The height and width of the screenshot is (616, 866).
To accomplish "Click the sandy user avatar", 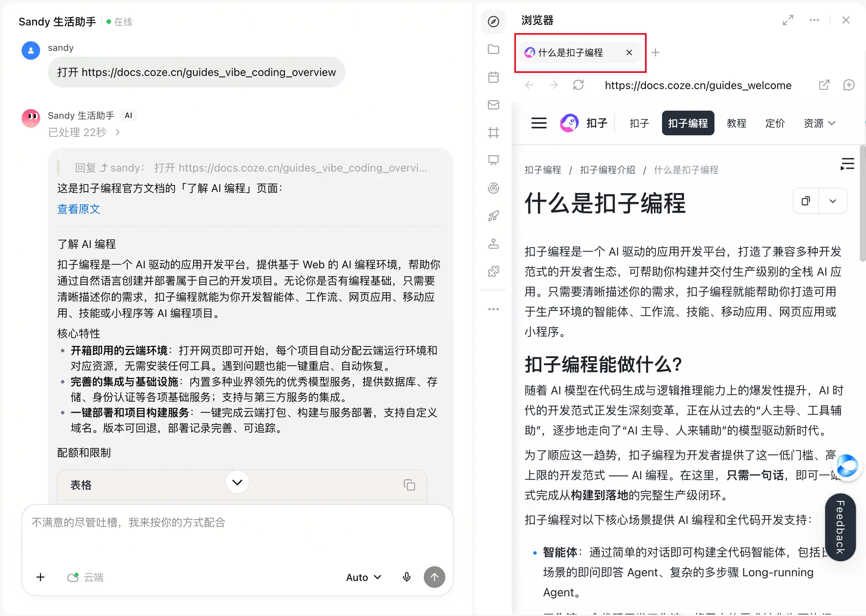I will tap(31, 50).
